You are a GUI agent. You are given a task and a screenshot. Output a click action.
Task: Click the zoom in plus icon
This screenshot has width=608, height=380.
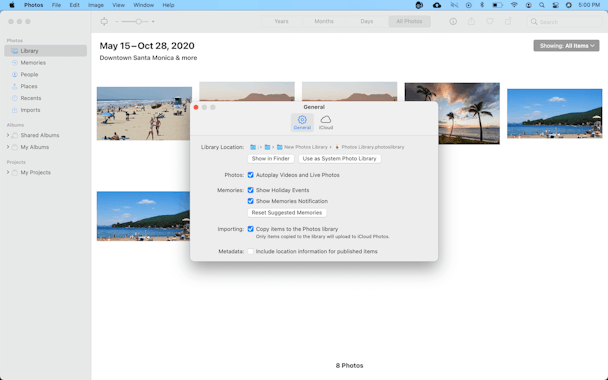tap(153, 22)
